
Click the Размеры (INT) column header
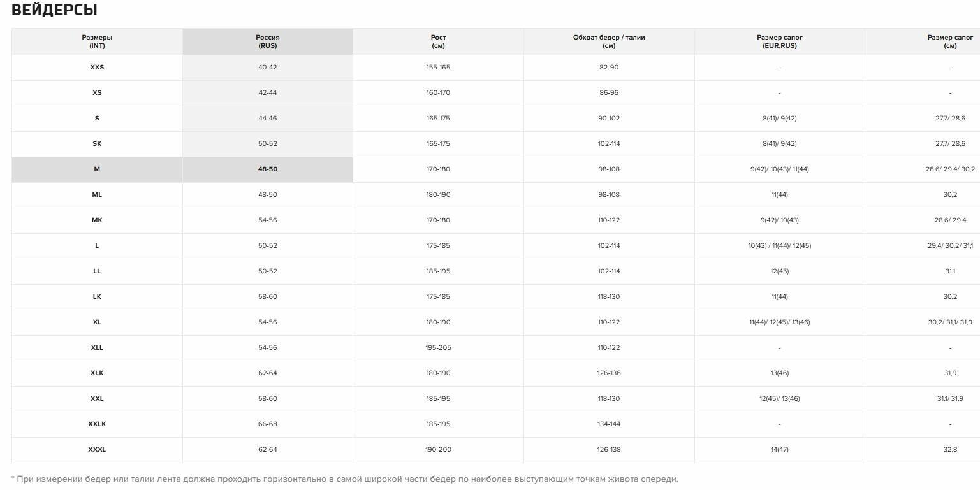(x=97, y=41)
